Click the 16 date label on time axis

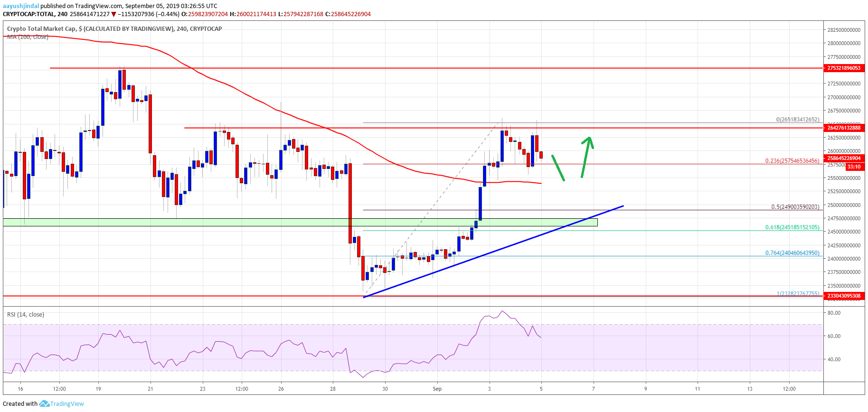(x=20, y=389)
